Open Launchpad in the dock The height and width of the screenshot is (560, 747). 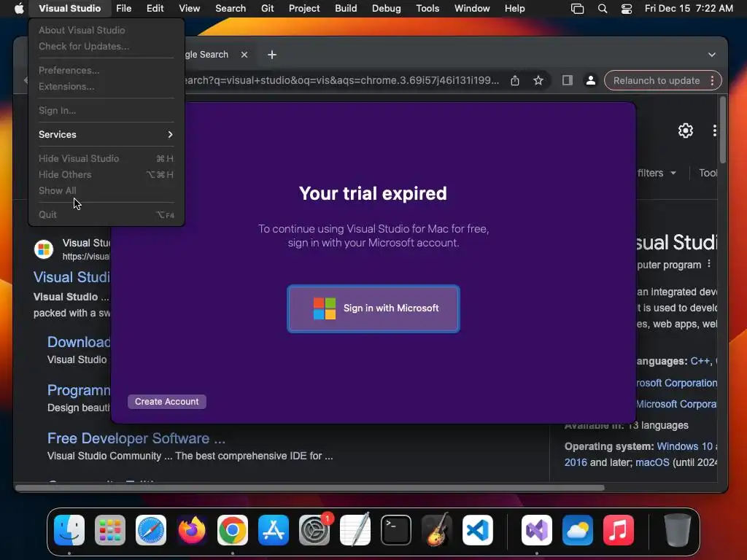point(110,529)
